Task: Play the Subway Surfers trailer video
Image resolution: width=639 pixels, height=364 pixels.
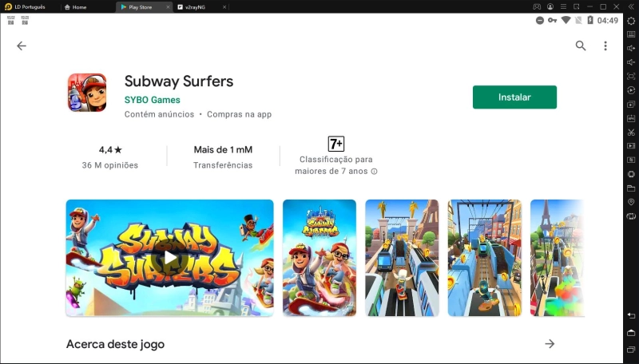Action: 169,258
